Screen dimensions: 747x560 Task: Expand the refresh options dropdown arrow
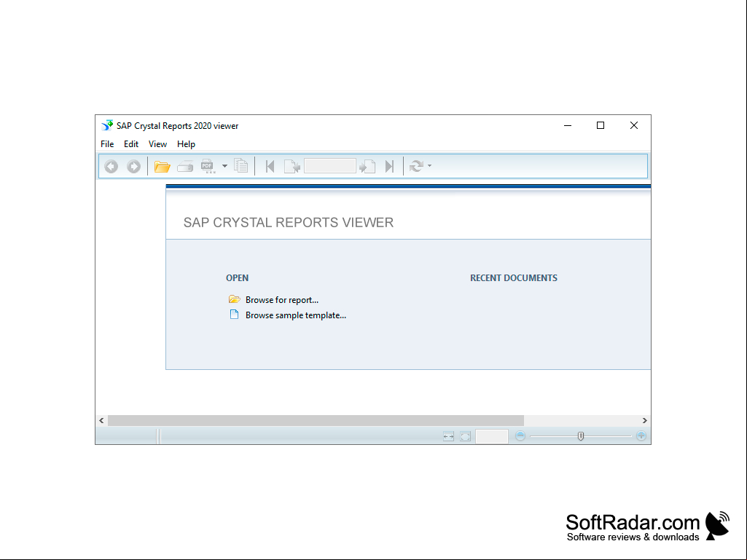point(430,166)
